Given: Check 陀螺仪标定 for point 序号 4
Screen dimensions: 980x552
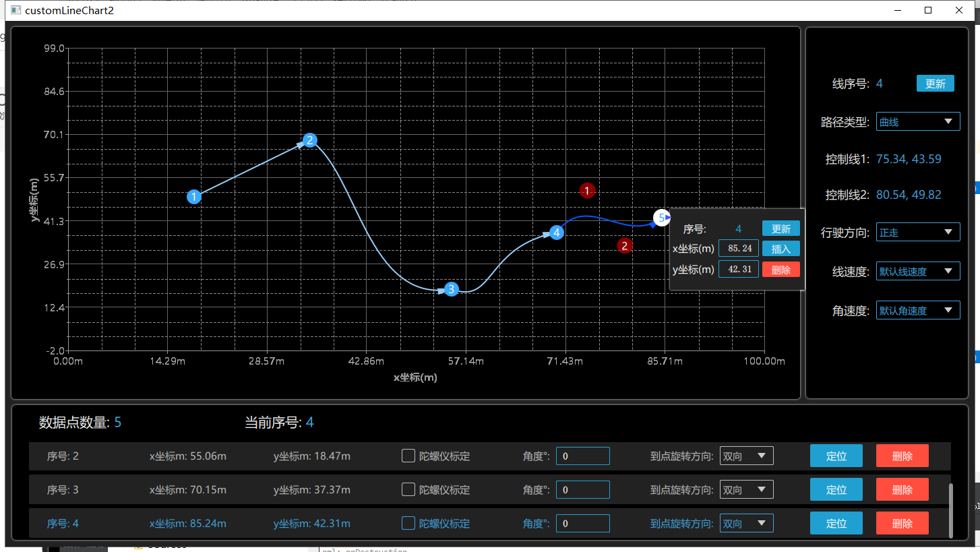Looking at the screenshot, I should [408, 523].
